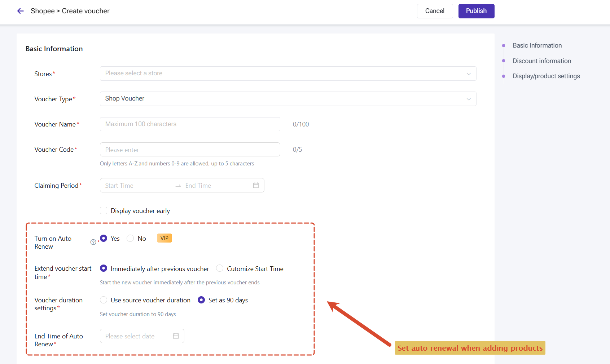Click the Auto Renew help question icon
Image resolution: width=610 pixels, height=364 pixels.
(x=93, y=242)
